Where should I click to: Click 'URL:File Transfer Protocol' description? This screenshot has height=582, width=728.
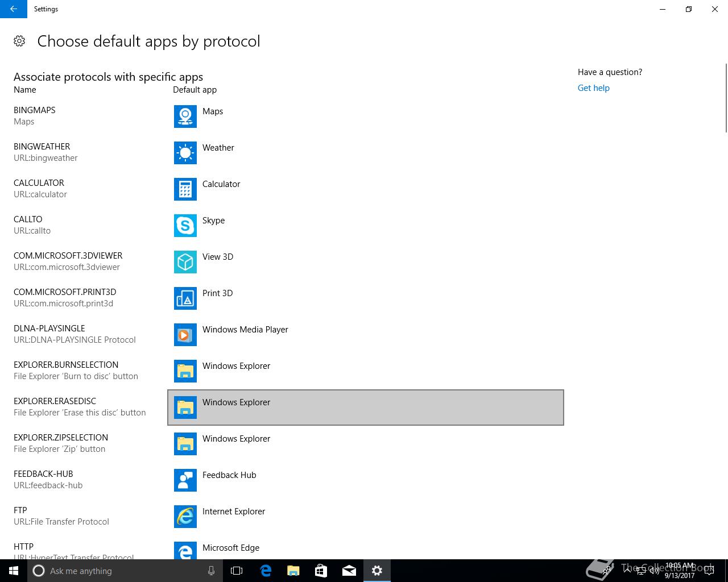tap(61, 522)
